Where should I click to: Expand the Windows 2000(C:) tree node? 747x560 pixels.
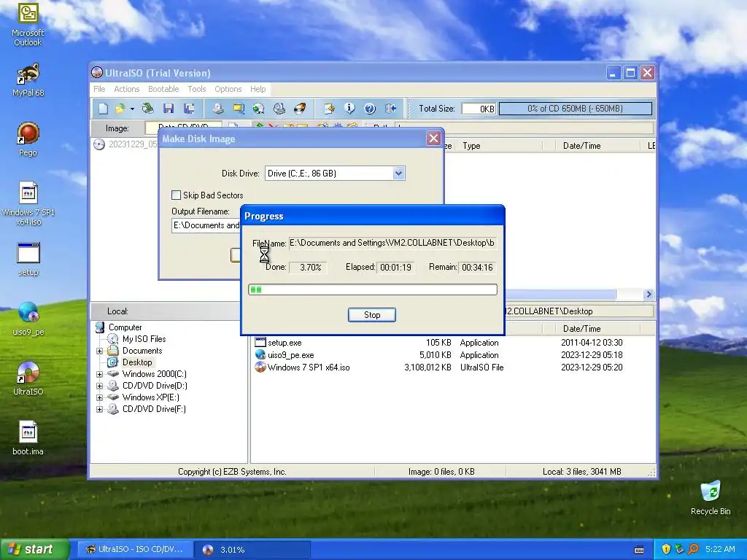coord(99,374)
